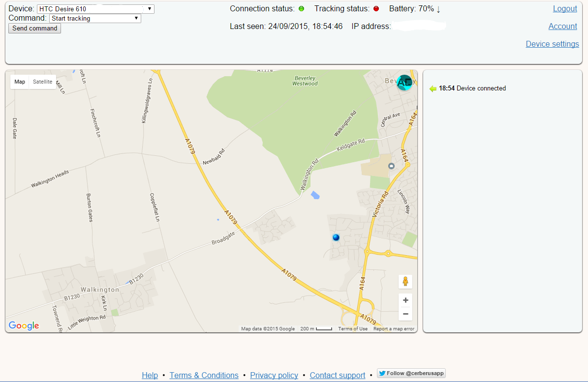Click the Walkington village label on map
Screen dimensions: 588x382
pyautogui.click(x=100, y=290)
